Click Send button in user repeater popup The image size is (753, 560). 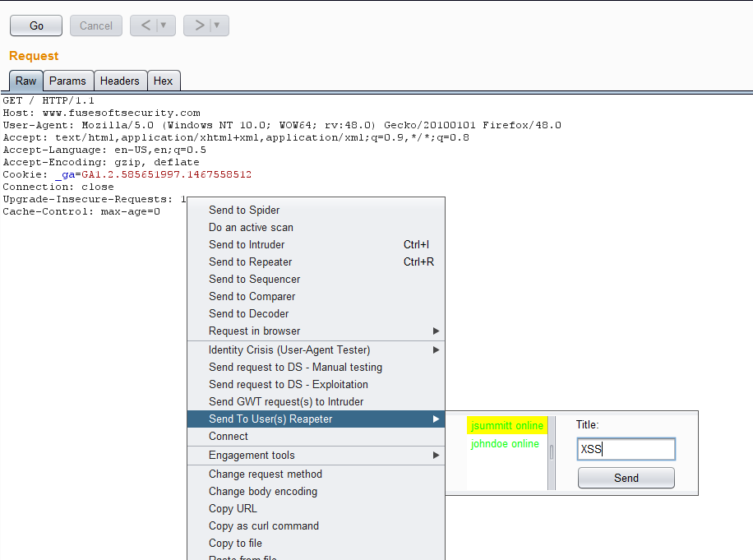coord(626,478)
